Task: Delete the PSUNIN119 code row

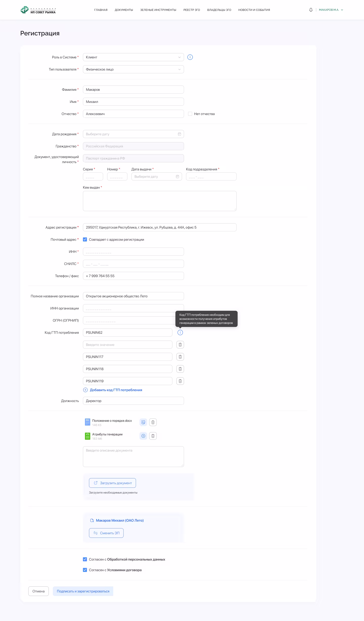Action: point(180,381)
